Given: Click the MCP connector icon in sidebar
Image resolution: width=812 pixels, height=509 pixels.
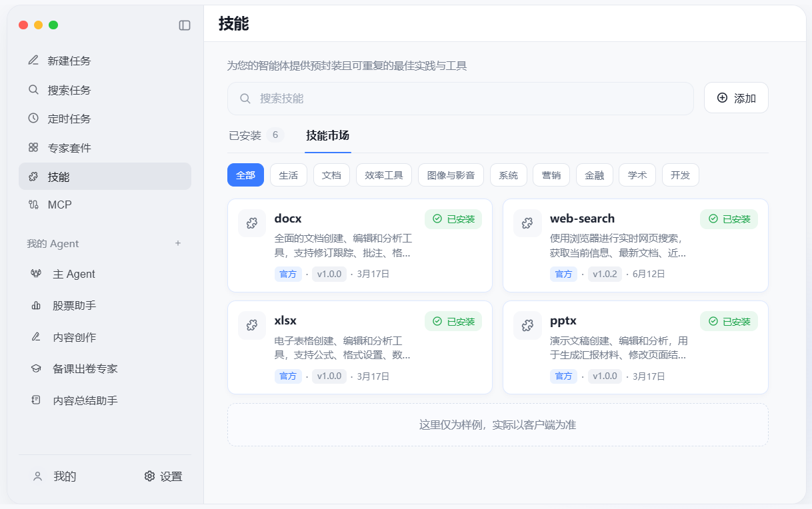Looking at the screenshot, I should pyautogui.click(x=33, y=205).
